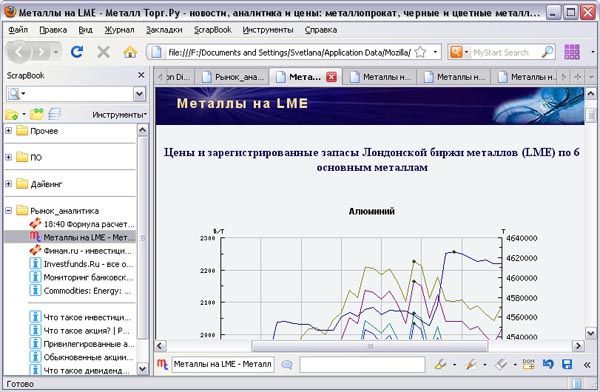Expand the Прочее folder
The image size is (600, 392).
8,131
